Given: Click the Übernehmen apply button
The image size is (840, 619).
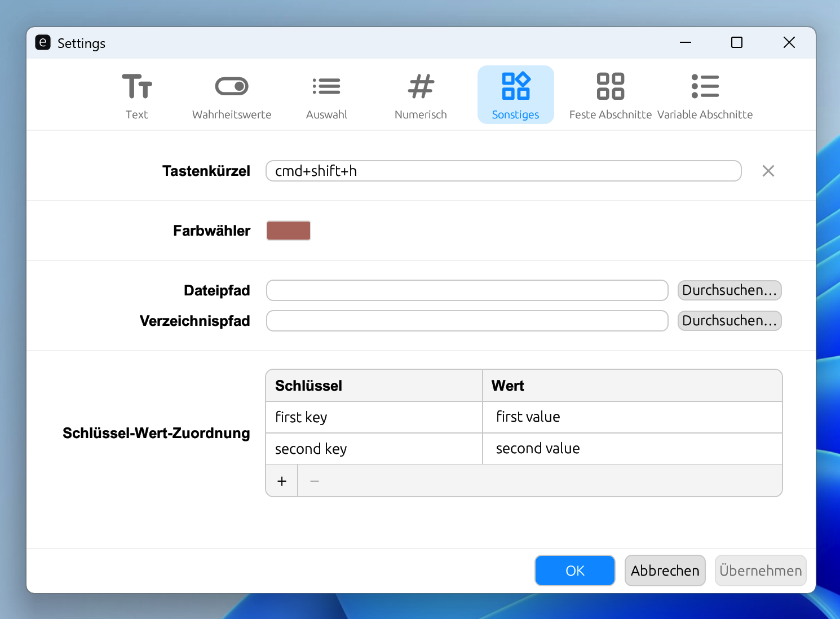Looking at the screenshot, I should [761, 571].
